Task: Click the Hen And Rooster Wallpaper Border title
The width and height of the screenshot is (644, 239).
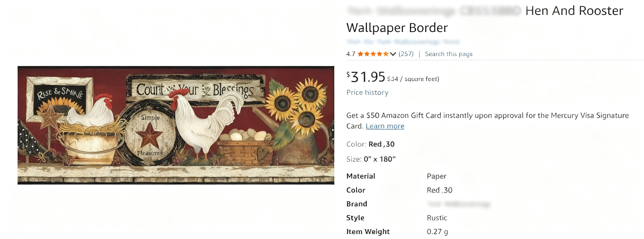Action: tap(485, 19)
